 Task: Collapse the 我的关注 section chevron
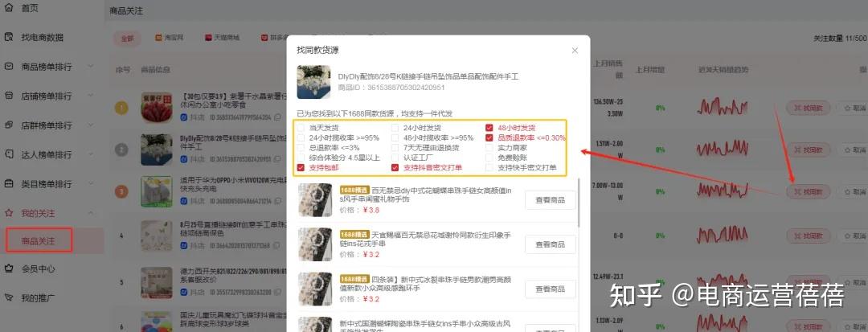[x=91, y=213]
